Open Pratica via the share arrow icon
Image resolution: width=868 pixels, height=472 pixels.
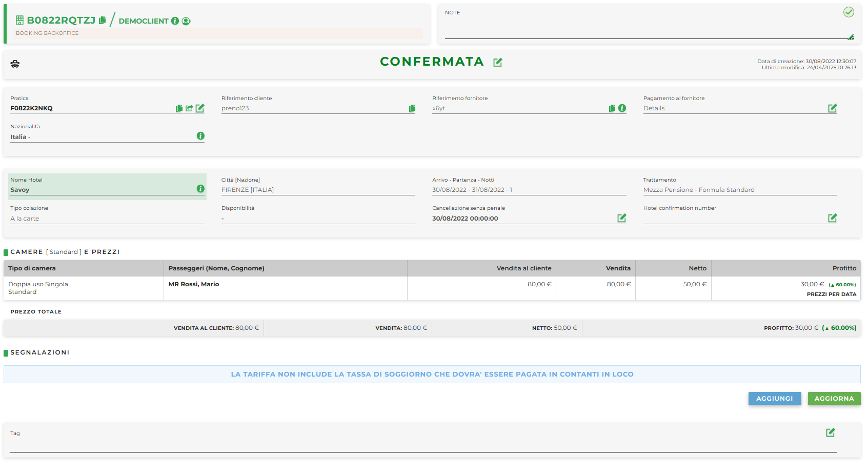[x=189, y=108]
